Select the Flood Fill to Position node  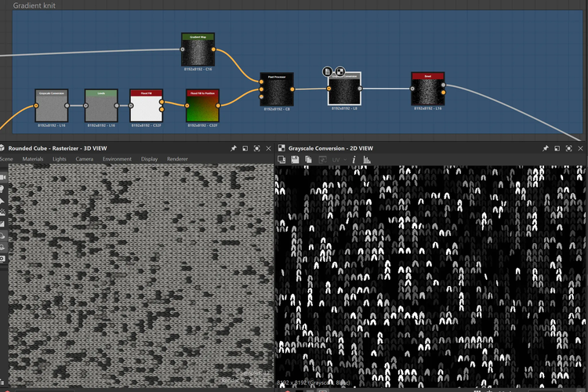[203, 107]
